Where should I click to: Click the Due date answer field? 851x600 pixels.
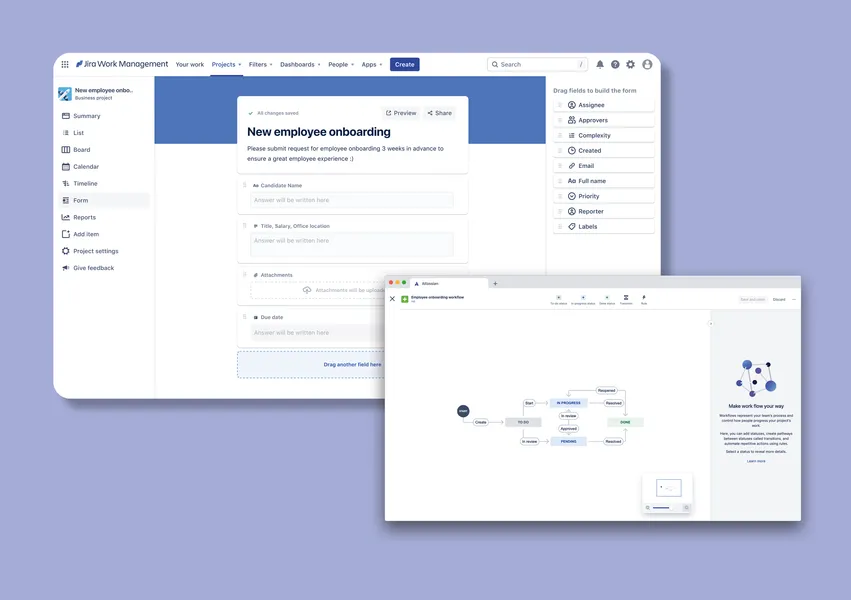point(317,333)
